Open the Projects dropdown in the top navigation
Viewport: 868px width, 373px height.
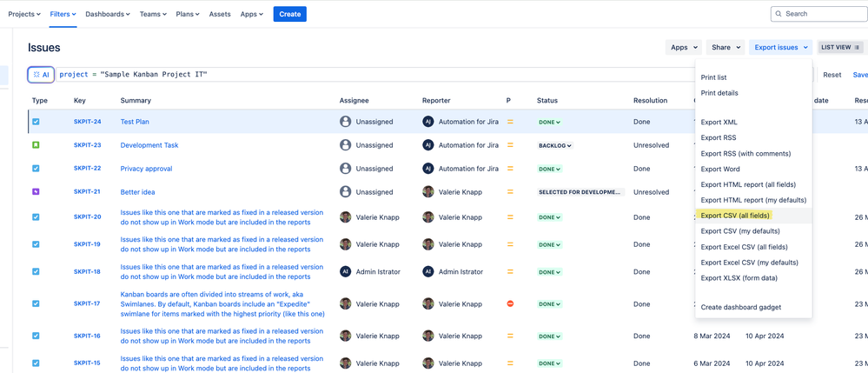pyautogui.click(x=24, y=15)
